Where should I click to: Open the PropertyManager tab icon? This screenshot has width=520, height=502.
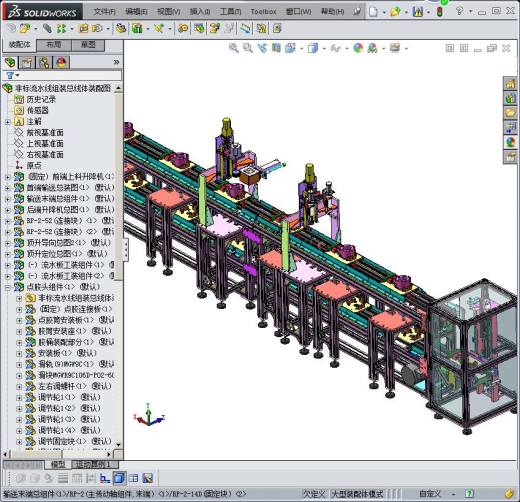coord(27,62)
